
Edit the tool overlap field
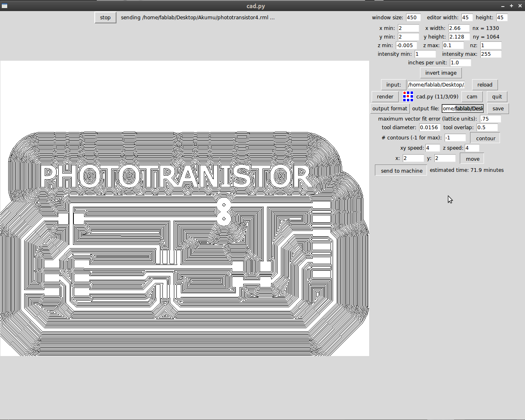487,128
